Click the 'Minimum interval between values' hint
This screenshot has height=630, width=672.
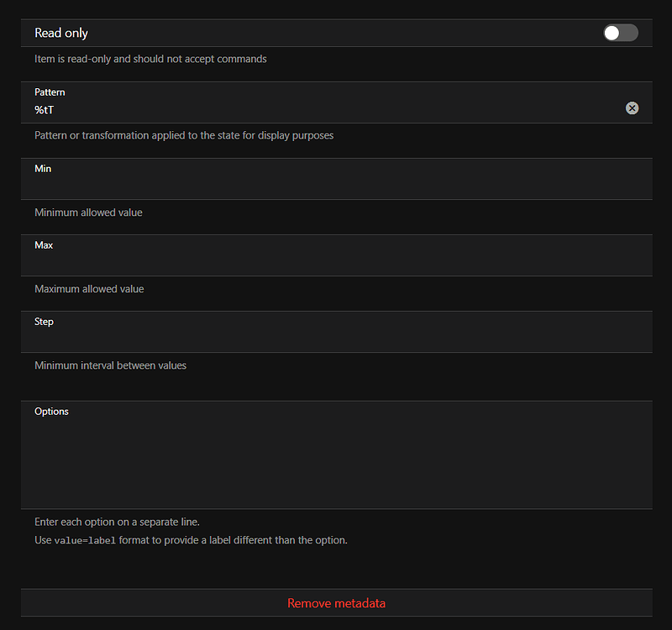tap(110, 365)
